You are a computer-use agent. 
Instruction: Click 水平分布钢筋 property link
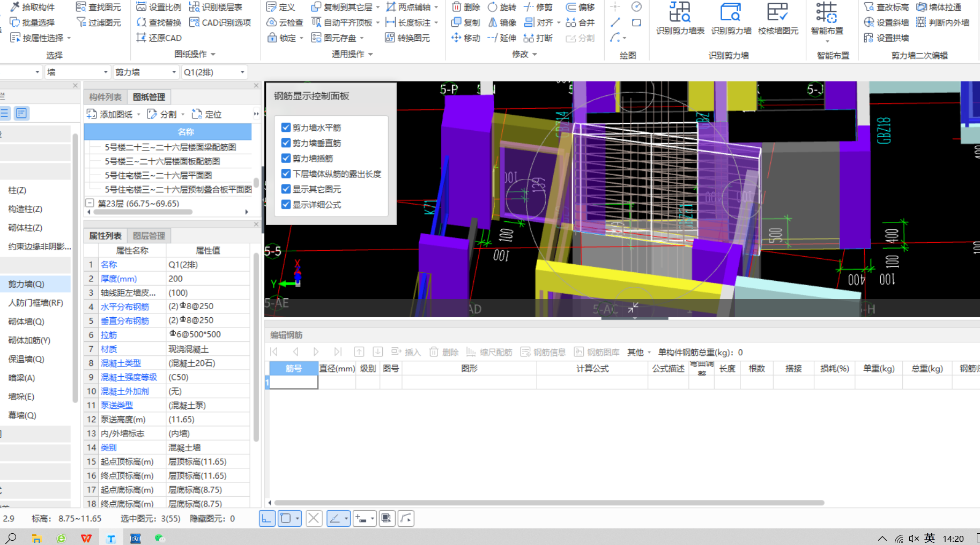click(x=125, y=307)
